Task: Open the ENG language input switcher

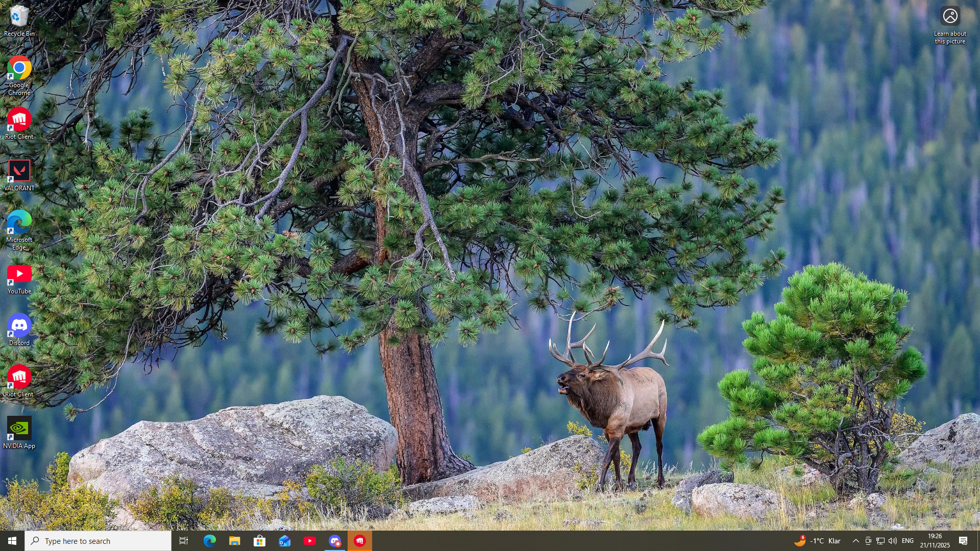Action: (908, 541)
